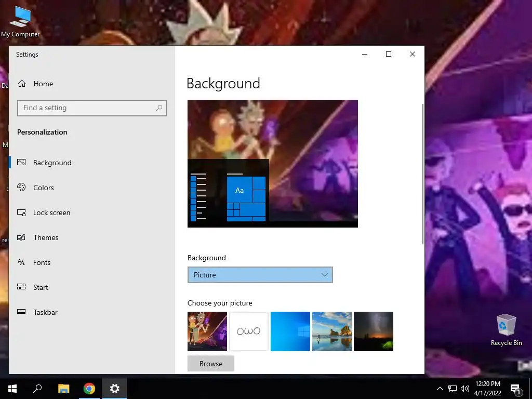This screenshot has width=532, height=399.
Task: Click the Fonts AA icon in the sidebar
Action: point(21,262)
